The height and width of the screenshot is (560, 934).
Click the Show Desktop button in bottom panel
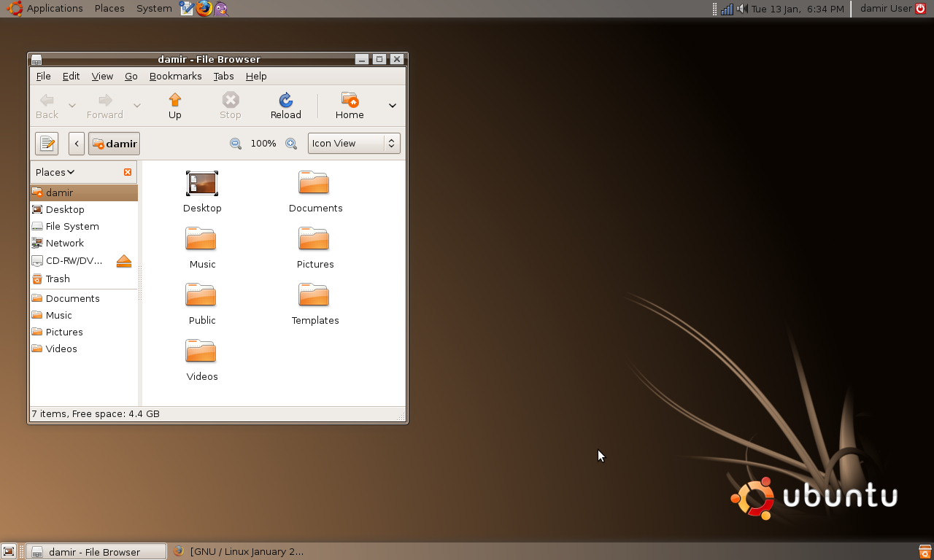click(9, 552)
